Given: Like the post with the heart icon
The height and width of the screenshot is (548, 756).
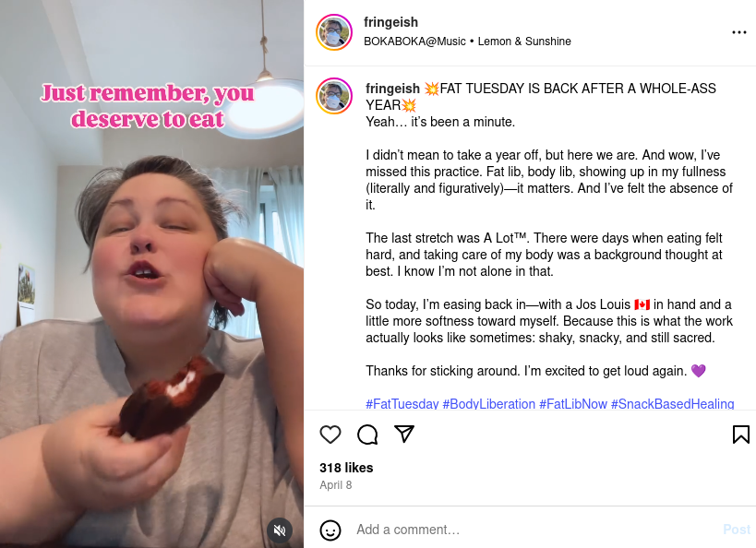Looking at the screenshot, I should click(330, 435).
